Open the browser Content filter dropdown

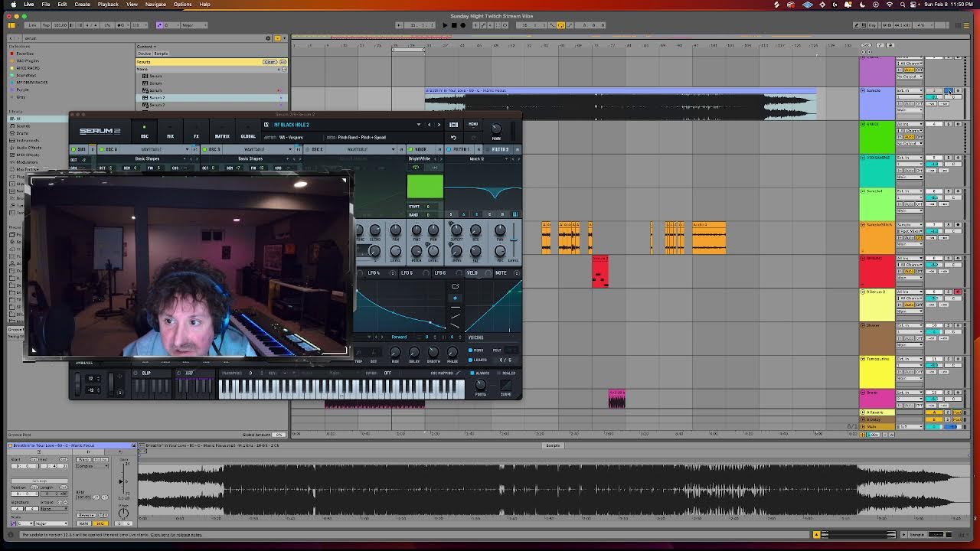click(146, 47)
